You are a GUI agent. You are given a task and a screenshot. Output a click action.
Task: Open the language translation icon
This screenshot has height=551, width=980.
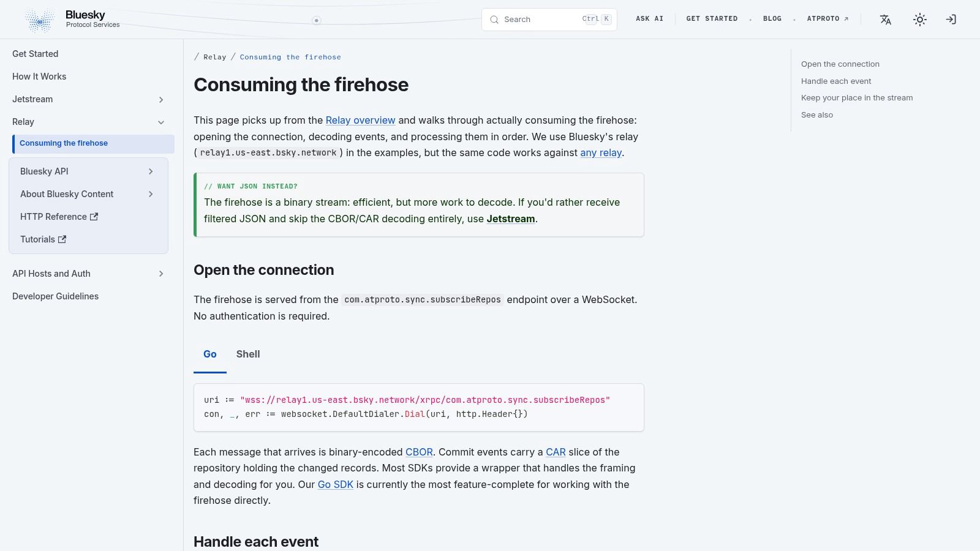(x=886, y=20)
